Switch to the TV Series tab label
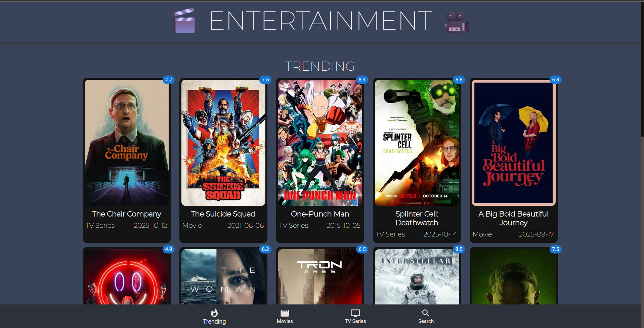The image size is (644, 328). click(355, 321)
